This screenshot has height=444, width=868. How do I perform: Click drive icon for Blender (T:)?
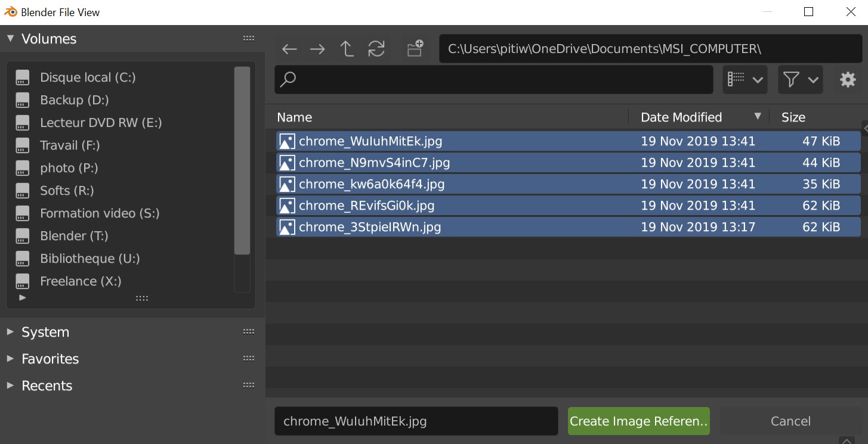coord(22,236)
